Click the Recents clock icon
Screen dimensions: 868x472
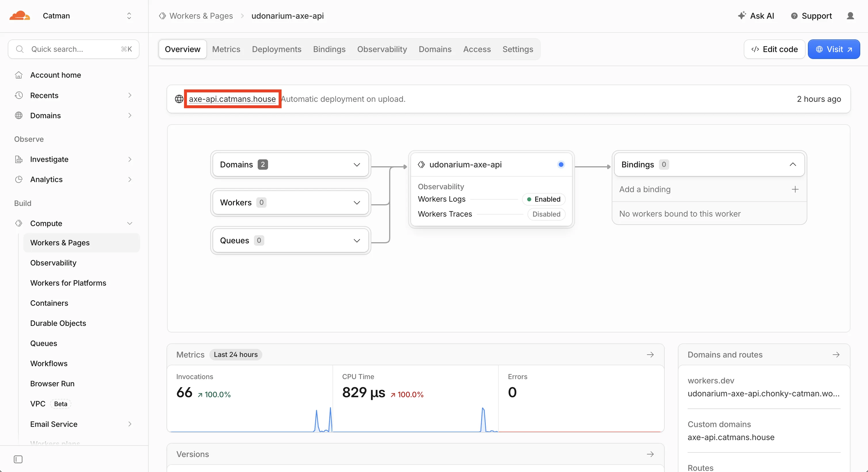coord(19,95)
